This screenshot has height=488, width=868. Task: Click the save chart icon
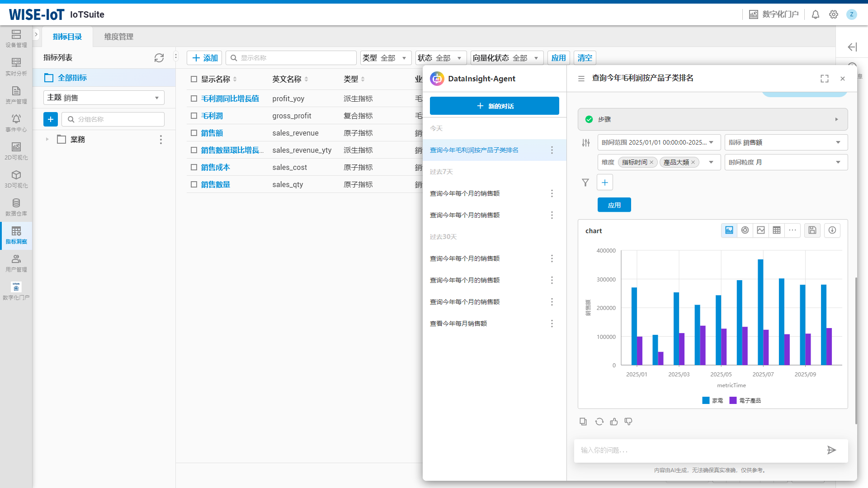coord(812,230)
